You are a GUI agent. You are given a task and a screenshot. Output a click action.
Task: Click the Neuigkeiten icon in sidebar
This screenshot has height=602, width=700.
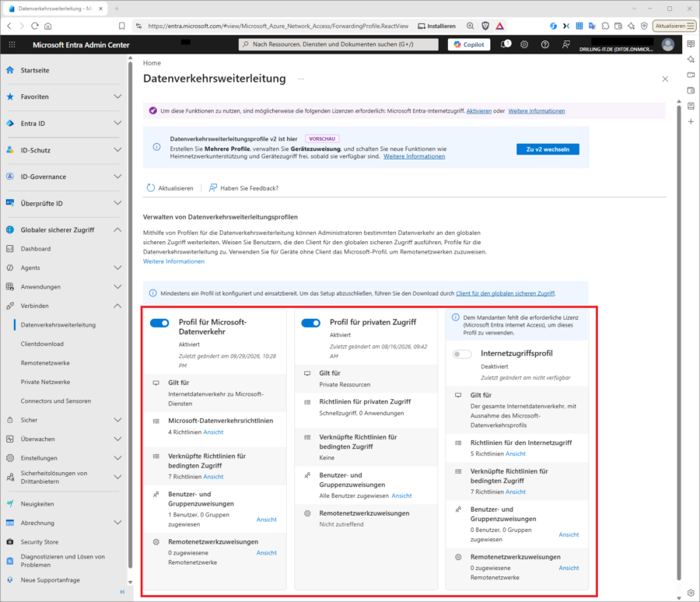[x=10, y=504]
